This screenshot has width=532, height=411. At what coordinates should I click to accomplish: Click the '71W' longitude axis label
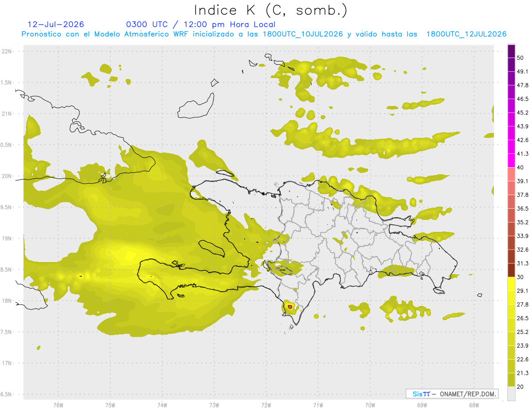tap(318, 405)
